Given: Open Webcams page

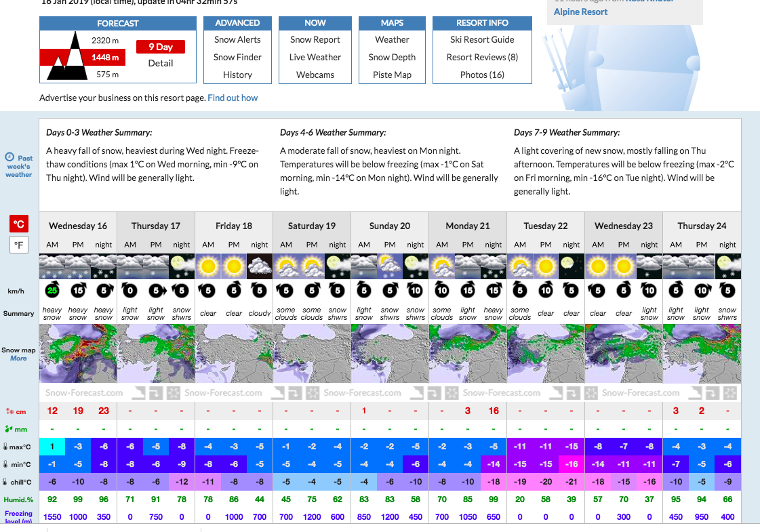Looking at the screenshot, I should click(x=315, y=75).
